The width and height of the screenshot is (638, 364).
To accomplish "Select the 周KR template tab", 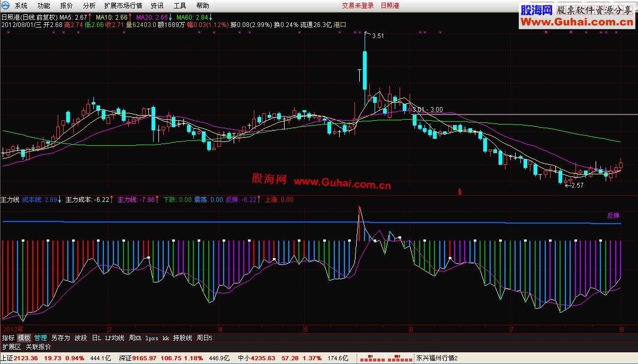I will [135, 338].
